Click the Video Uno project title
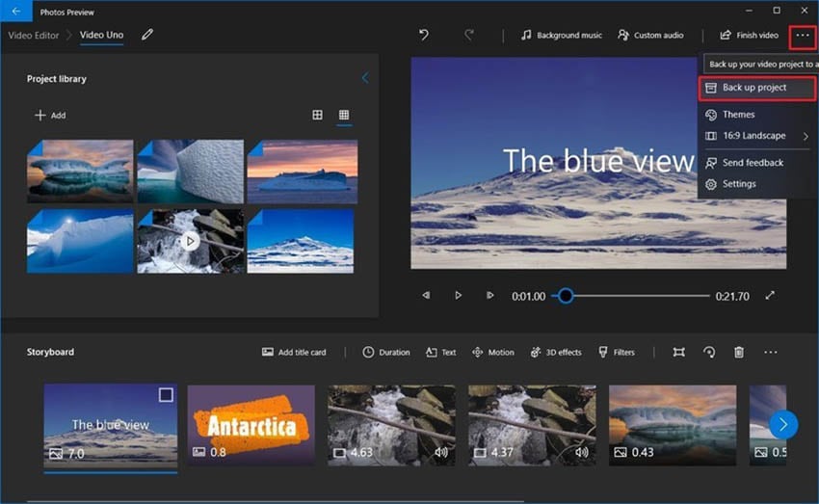 click(x=101, y=35)
